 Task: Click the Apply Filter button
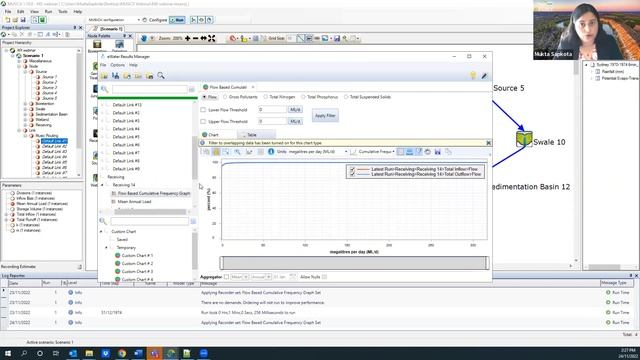tap(325, 116)
